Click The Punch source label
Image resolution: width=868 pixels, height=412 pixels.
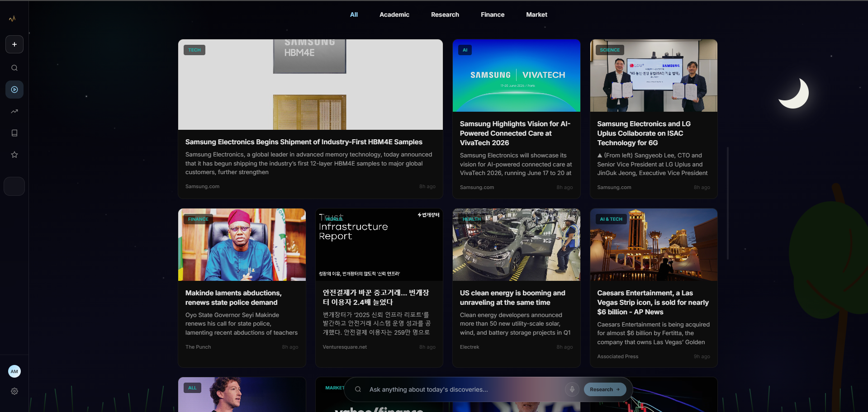click(x=198, y=347)
